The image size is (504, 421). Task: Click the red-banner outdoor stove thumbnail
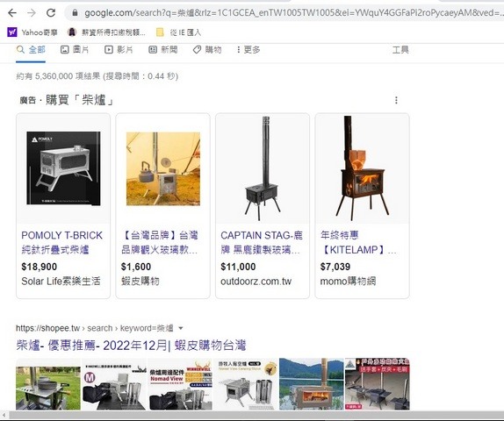(x=378, y=384)
